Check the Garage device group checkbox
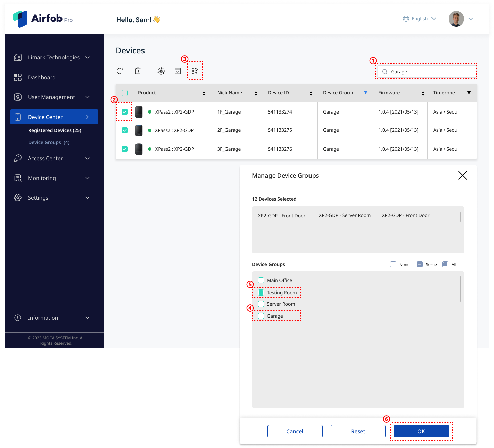Image resolution: width=494 pixels, height=448 pixels. [x=261, y=316]
